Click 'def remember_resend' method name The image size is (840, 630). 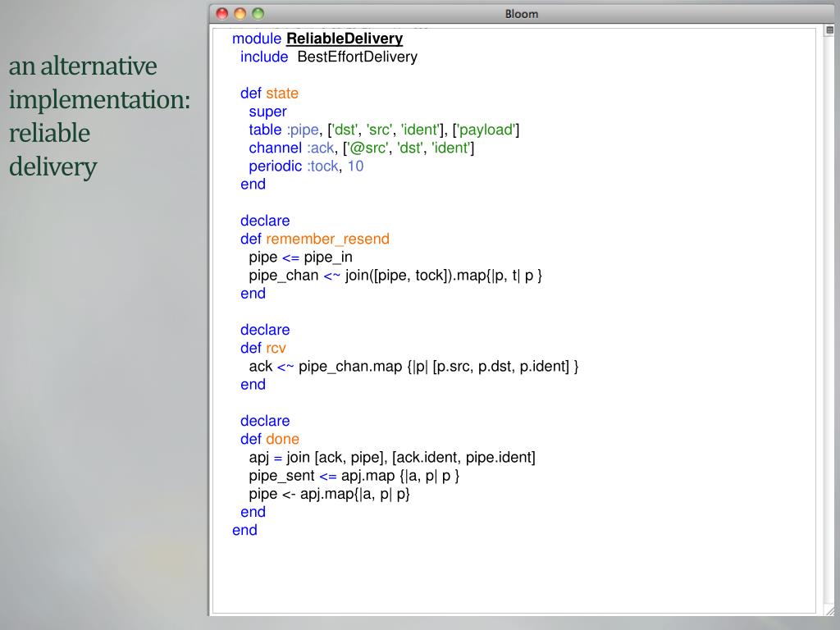327,239
